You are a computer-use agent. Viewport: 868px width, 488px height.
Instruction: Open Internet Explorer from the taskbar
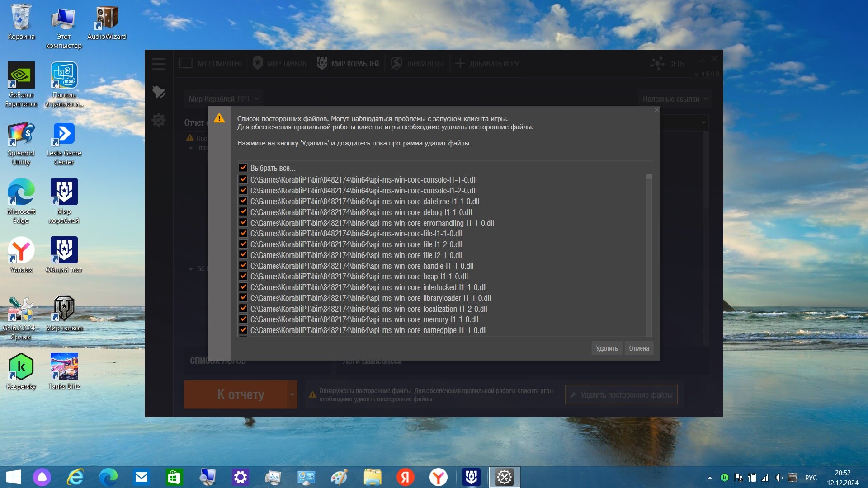click(75, 477)
